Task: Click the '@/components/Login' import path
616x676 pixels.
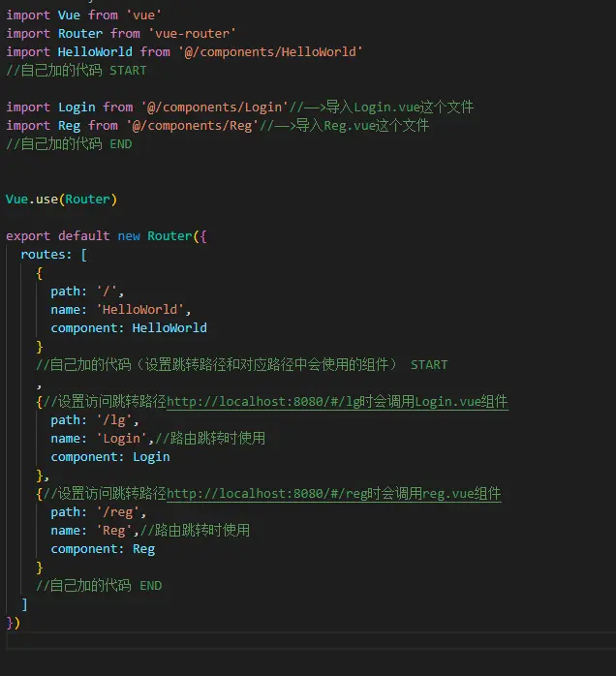Action: coord(214,107)
